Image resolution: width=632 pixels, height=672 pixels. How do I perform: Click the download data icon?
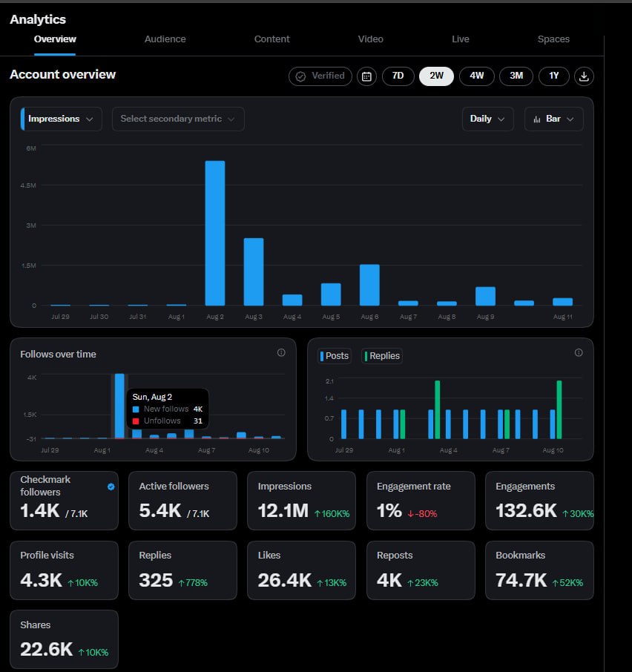[584, 76]
